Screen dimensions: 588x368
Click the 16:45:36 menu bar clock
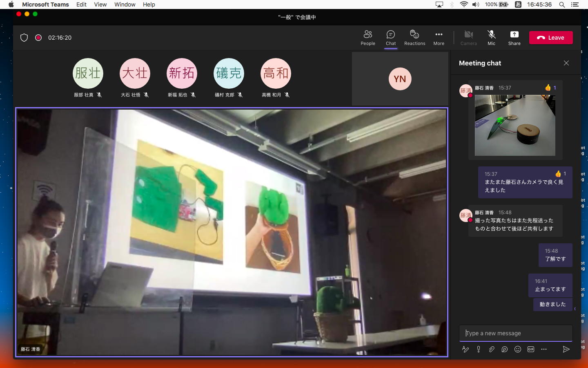[539, 4]
